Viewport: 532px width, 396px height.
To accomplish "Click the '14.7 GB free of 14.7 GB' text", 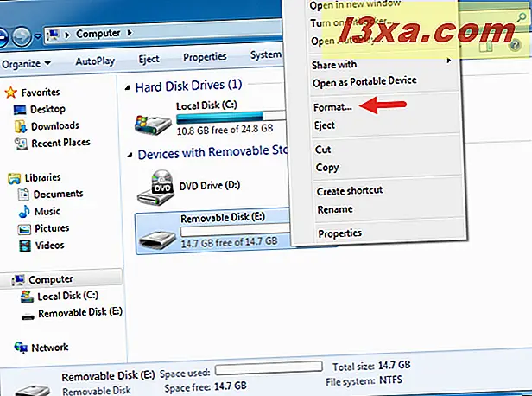I will click(x=229, y=242).
